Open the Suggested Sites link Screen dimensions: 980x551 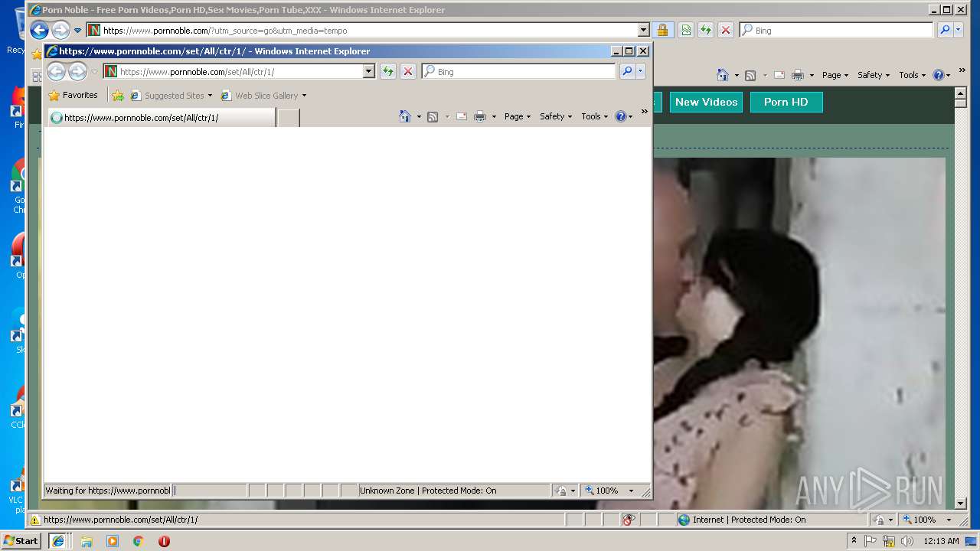[x=171, y=96]
